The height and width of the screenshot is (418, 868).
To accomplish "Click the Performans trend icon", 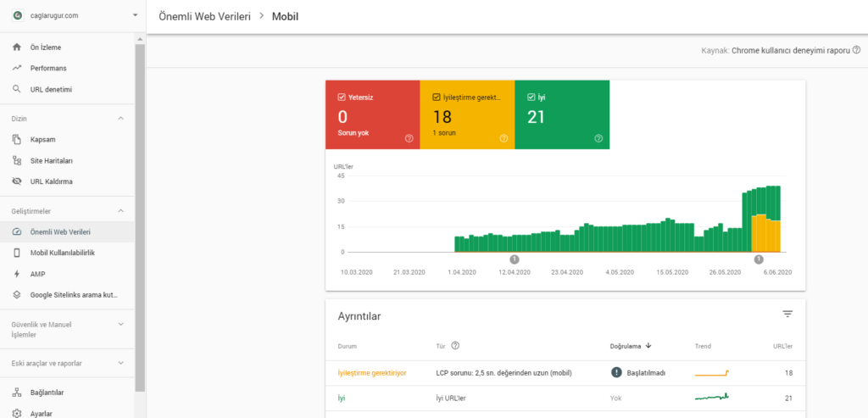I will coord(17,68).
